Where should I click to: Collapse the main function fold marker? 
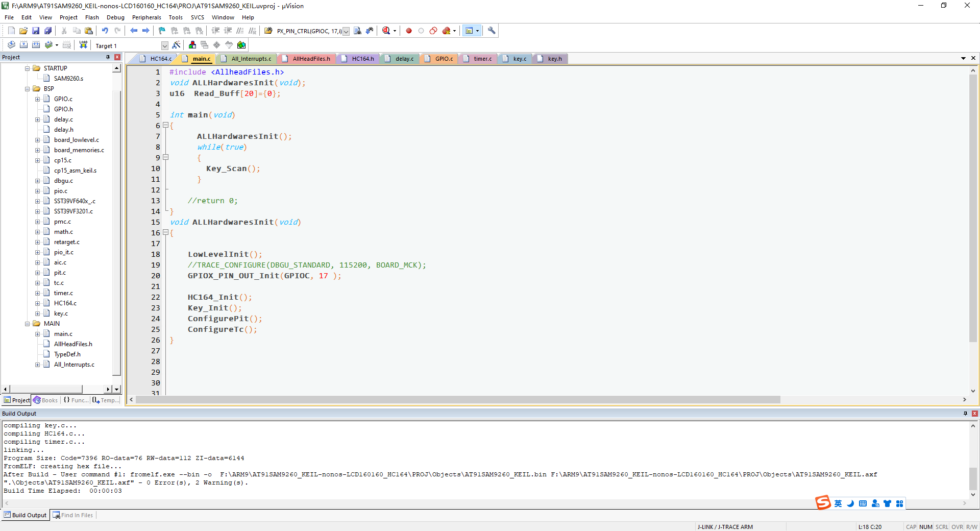(x=165, y=126)
